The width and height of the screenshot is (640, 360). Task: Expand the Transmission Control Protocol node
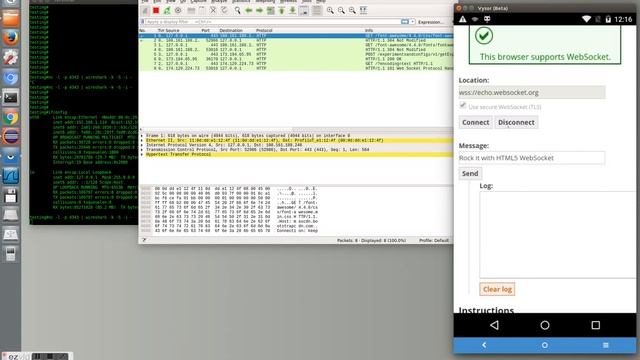[142, 150]
